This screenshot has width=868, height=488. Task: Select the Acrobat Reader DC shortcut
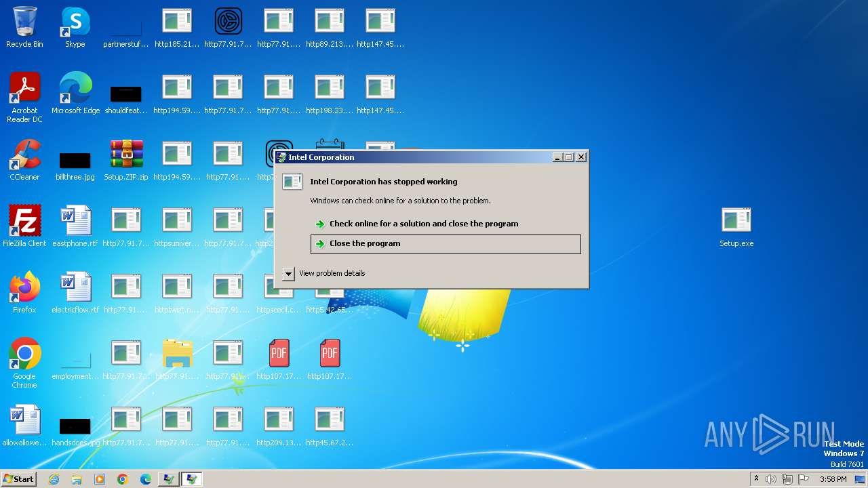click(24, 98)
